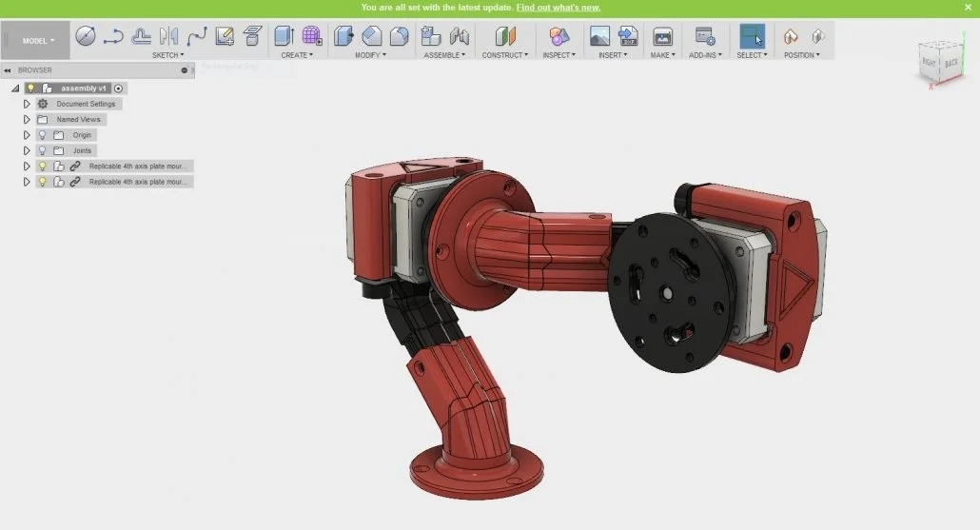Viewport: 980px width, 530px height.
Task: Open the SKETCH dropdown menu
Action: (167, 55)
